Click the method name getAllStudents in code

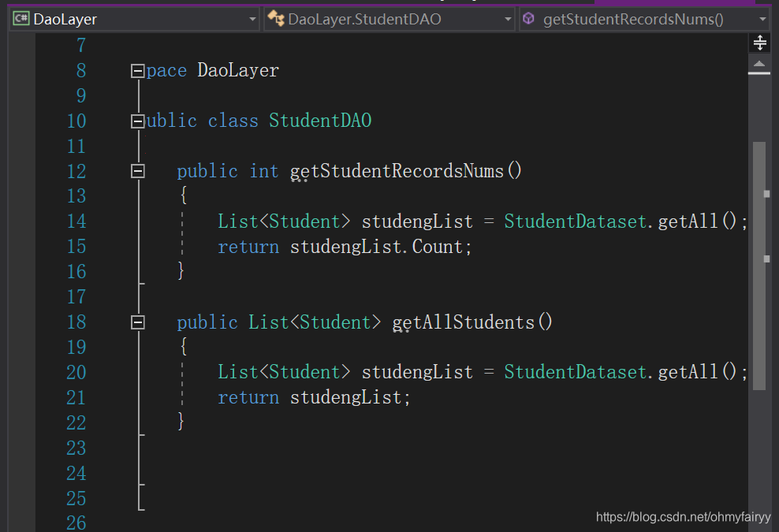pos(463,322)
